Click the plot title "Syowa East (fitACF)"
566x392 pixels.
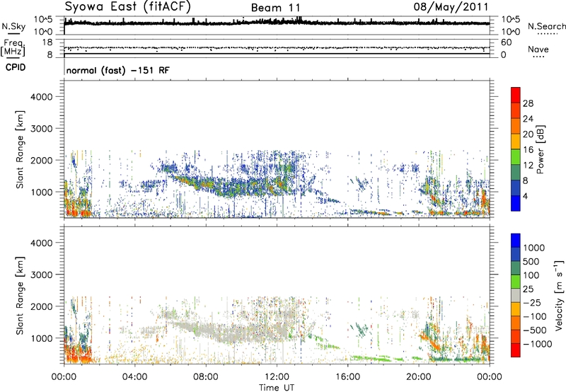coord(128,7)
